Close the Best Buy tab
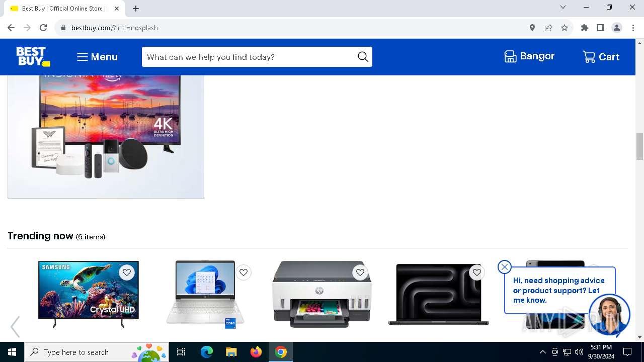Viewport: 644px width, 362px height. pos(117,9)
